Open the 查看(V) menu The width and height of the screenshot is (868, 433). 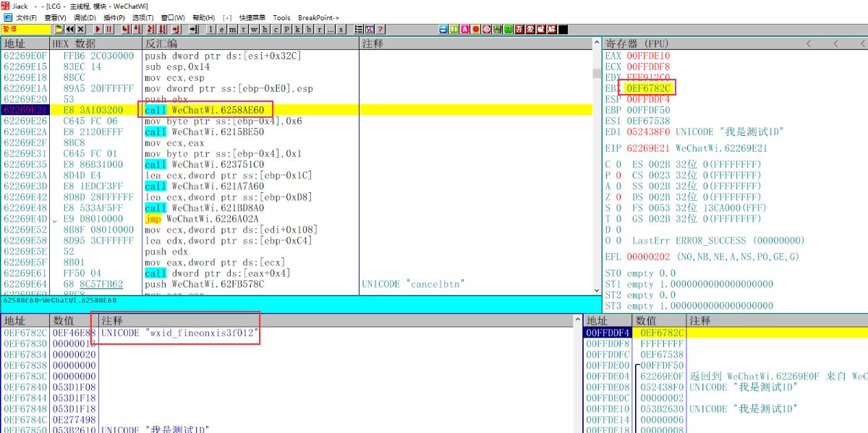55,17
